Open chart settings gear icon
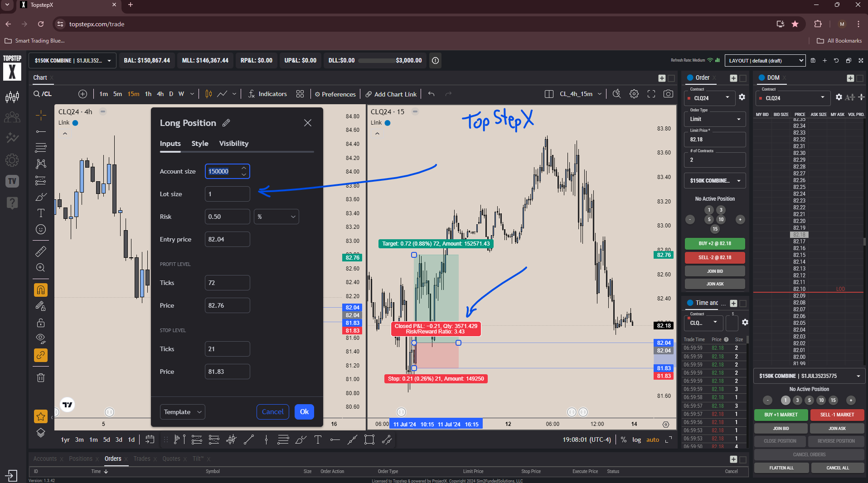 coord(634,94)
